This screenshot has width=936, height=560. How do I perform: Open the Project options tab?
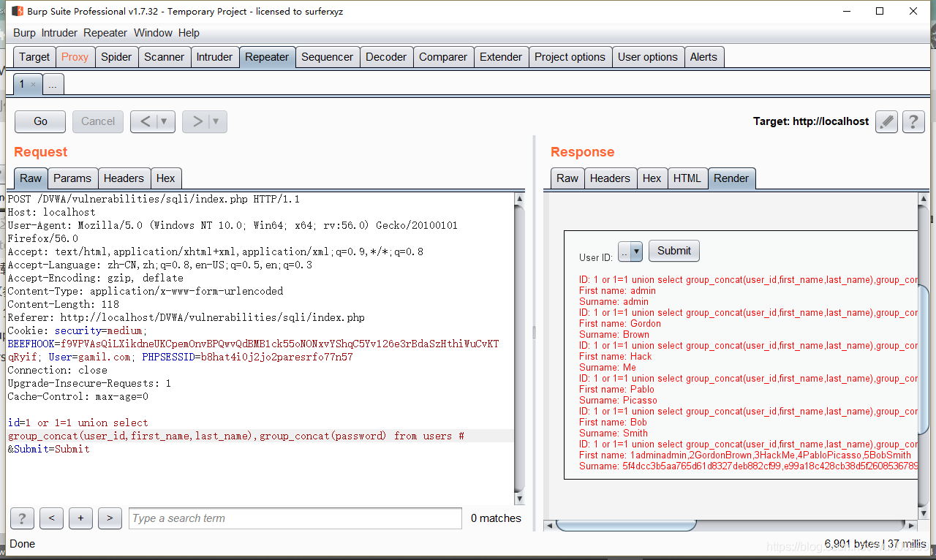tap(570, 57)
